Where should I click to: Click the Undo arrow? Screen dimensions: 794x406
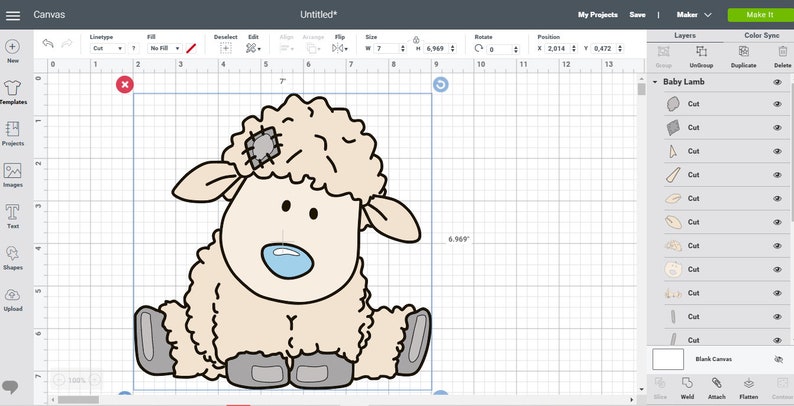click(48, 43)
